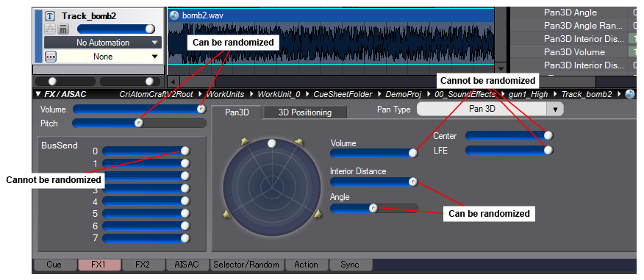This screenshot has height=280, width=644.
Task: Open the Selector/Random tab
Action: click(x=246, y=265)
